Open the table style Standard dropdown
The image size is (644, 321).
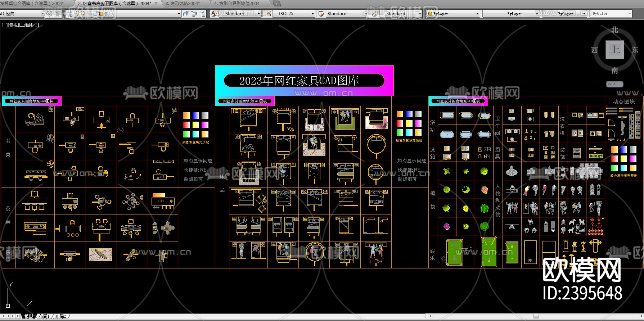[x=366, y=14]
